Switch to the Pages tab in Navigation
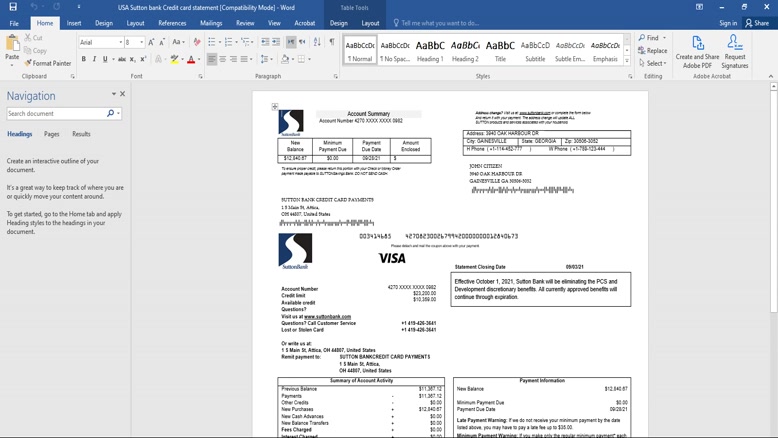This screenshot has height=438, width=778. (52, 134)
